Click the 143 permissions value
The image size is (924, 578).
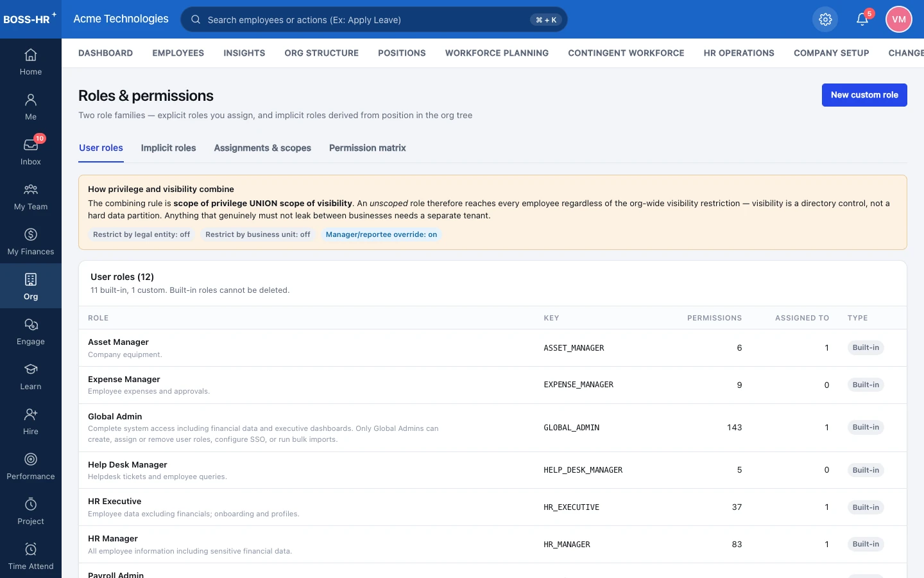click(x=735, y=428)
